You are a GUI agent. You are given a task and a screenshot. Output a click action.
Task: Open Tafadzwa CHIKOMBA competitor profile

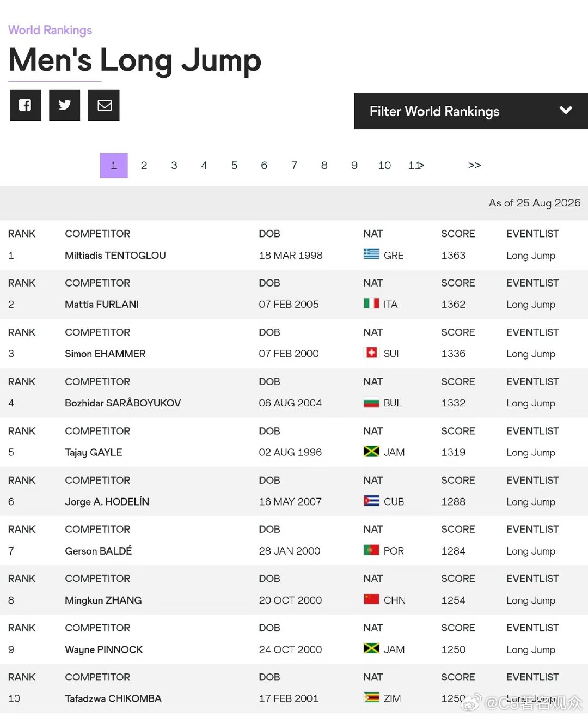coord(113,698)
